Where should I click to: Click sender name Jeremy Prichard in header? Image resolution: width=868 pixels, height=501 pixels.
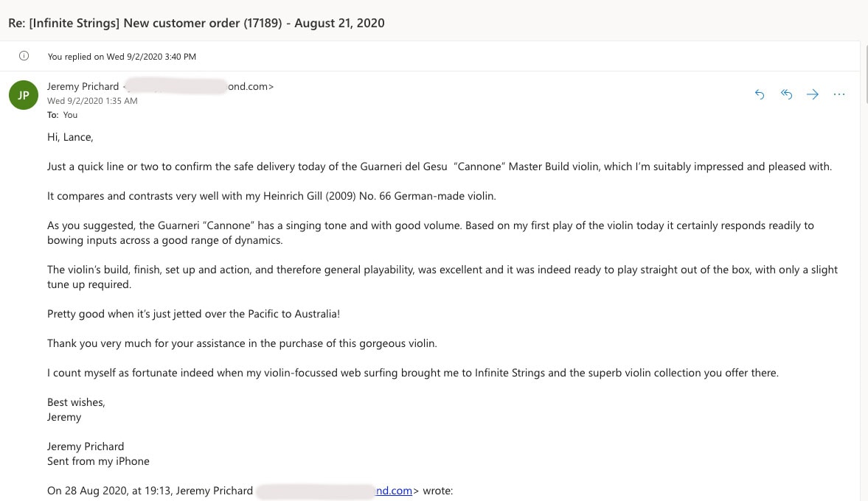tap(83, 86)
